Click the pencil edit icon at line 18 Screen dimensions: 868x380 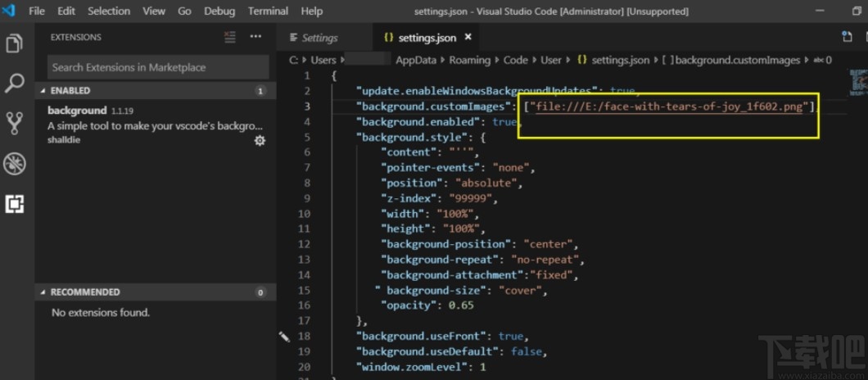(x=284, y=337)
